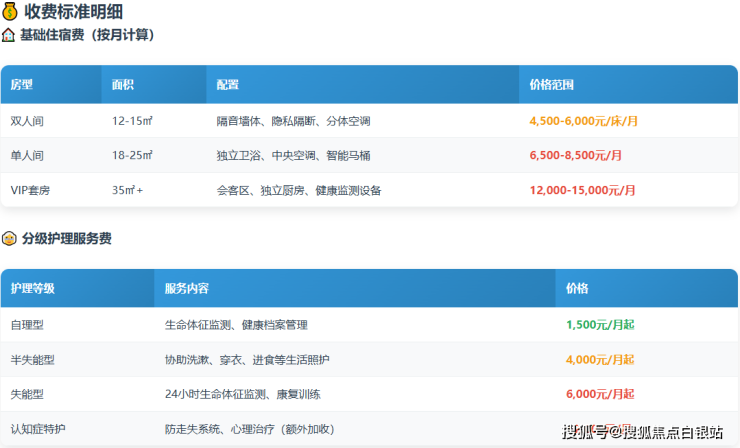Click the 4,500-6,000元/床/月 price

click(x=583, y=121)
